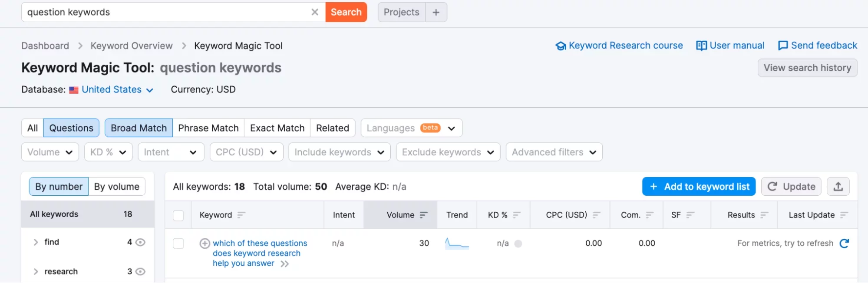The image size is (868, 283).
Task: Open the Exclude keywords dropdown
Action: click(x=448, y=152)
